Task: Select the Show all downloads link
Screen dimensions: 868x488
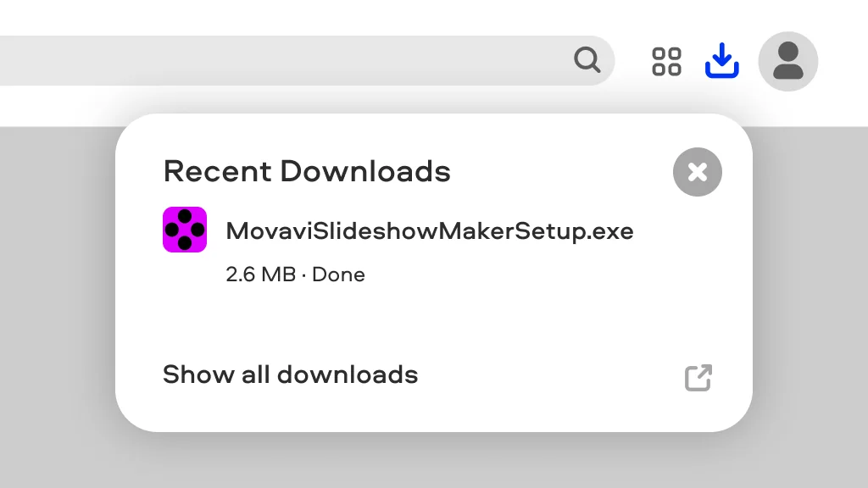Action: click(290, 374)
